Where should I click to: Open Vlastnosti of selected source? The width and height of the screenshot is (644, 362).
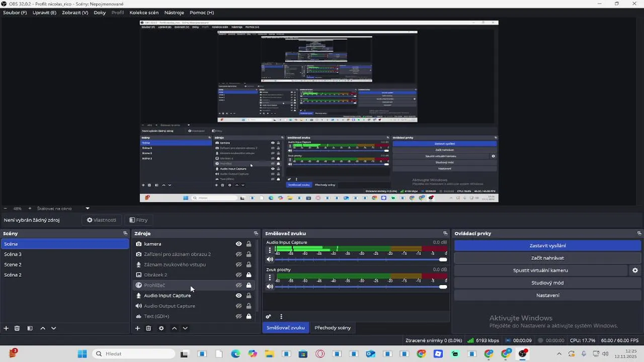(x=102, y=220)
